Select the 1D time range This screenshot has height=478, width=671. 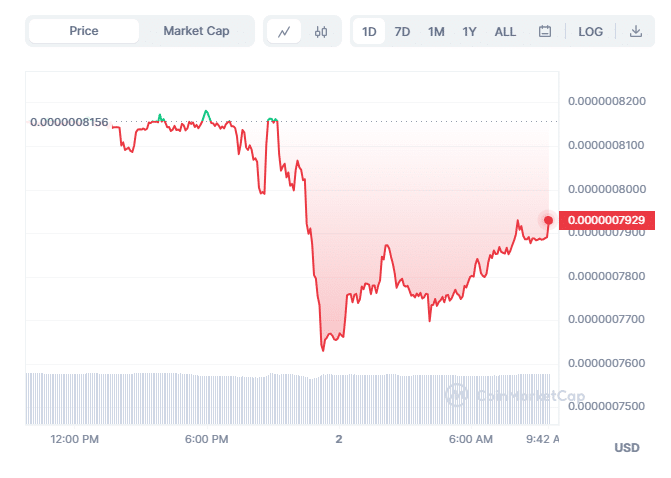[369, 31]
